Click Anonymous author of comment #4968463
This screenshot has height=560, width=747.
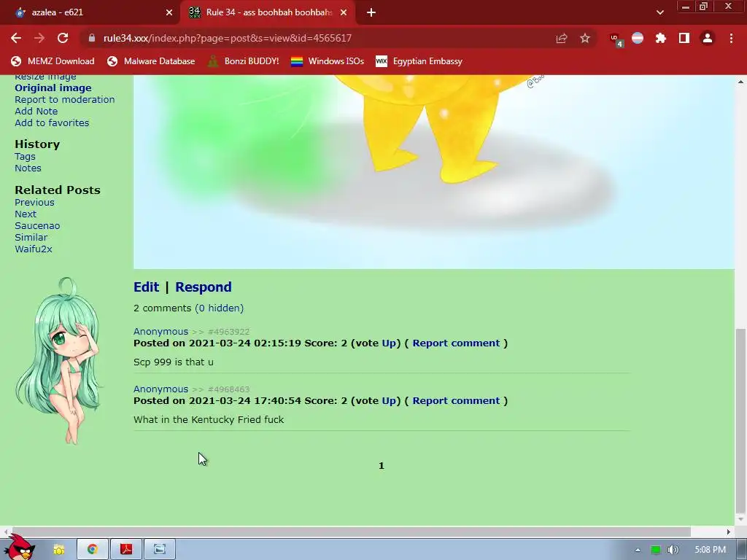coord(160,389)
